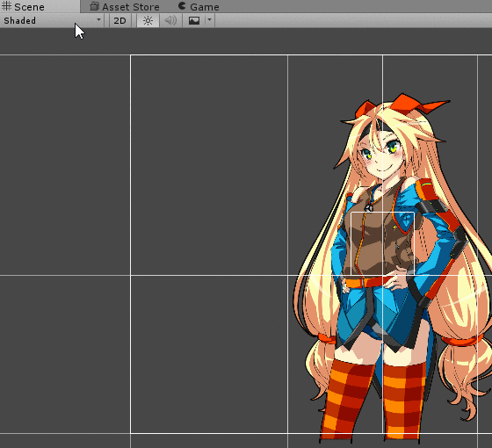Toggle scene lighting sun icon
Image resolution: width=492 pixels, height=448 pixels.
coord(148,21)
